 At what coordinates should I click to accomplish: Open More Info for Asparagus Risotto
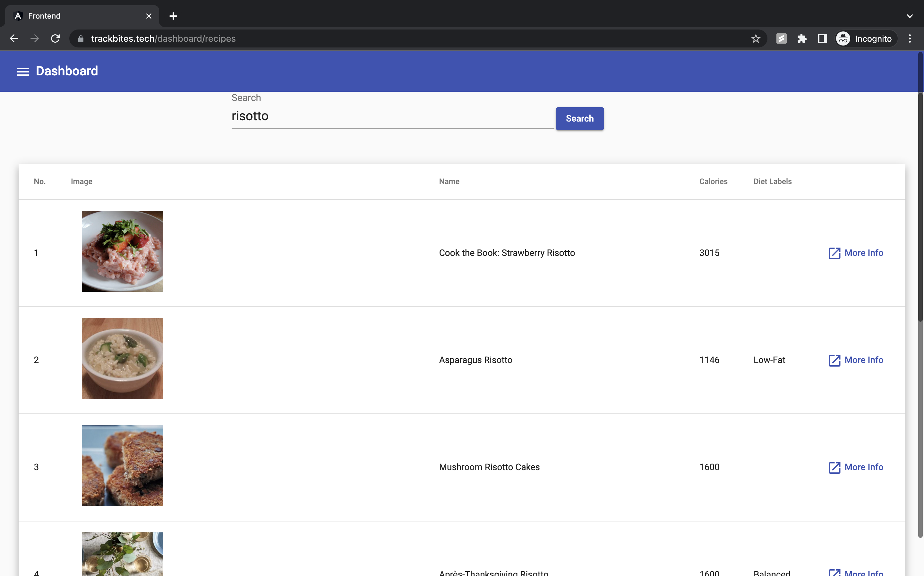pyautogui.click(x=856, y=360)
